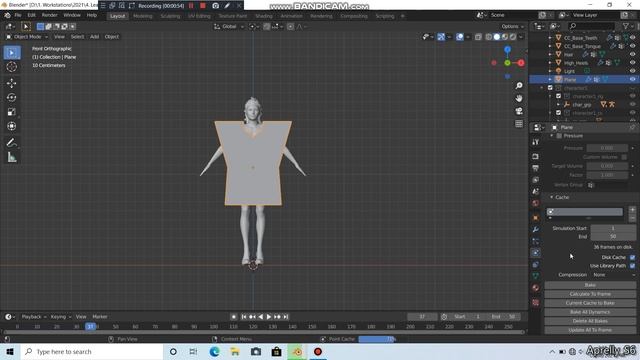Toggle the camera view icon
The width and height of the screenshot is (640, 360).
tap(519, 111)
